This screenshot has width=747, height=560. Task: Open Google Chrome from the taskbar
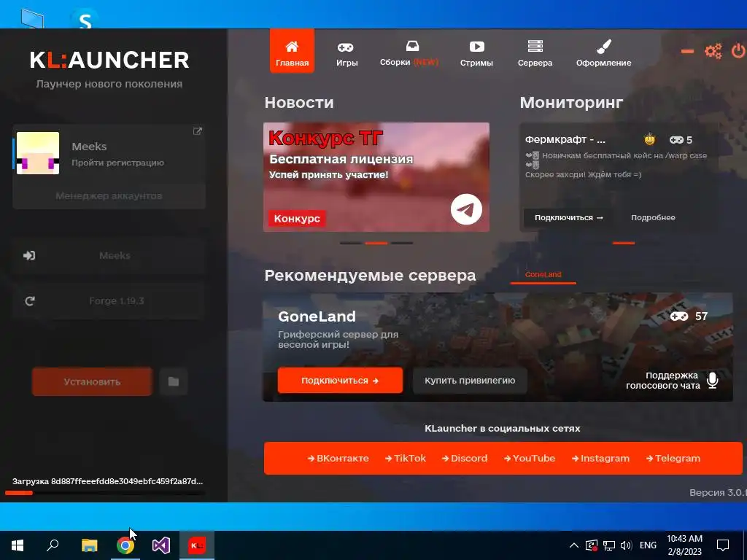[x=125, y=545]
